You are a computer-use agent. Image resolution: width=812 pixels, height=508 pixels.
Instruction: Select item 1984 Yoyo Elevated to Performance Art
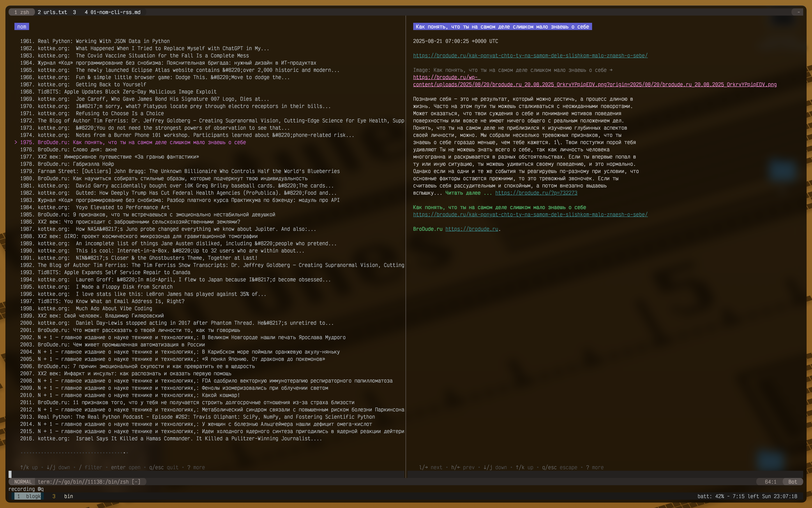95,207
